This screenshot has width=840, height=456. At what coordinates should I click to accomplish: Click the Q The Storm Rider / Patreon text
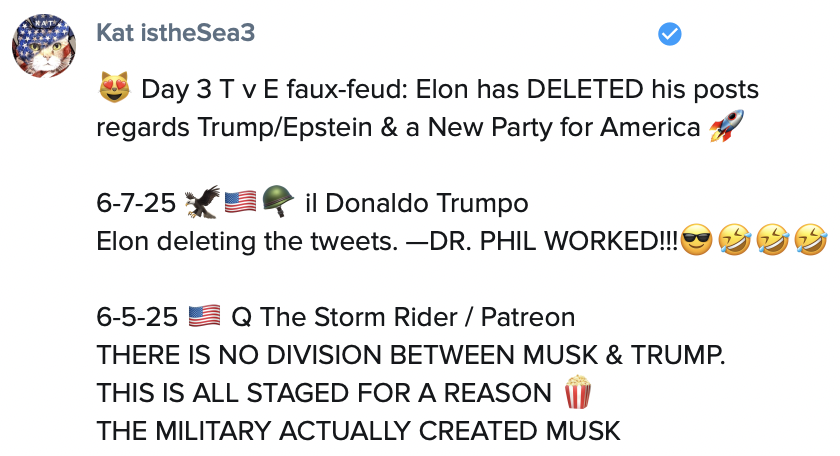403,318
